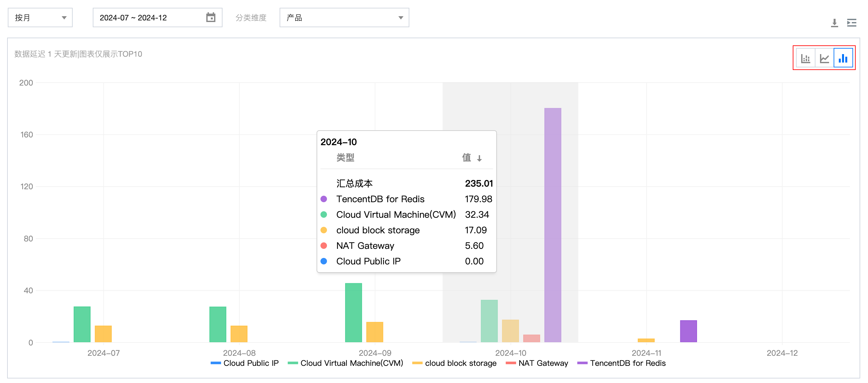
Task: Click the 2024-12 axis label
Action: click(782, 353)
